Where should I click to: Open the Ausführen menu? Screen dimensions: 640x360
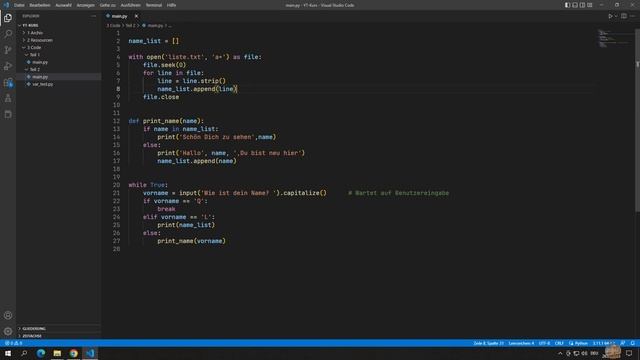point(131,5)
